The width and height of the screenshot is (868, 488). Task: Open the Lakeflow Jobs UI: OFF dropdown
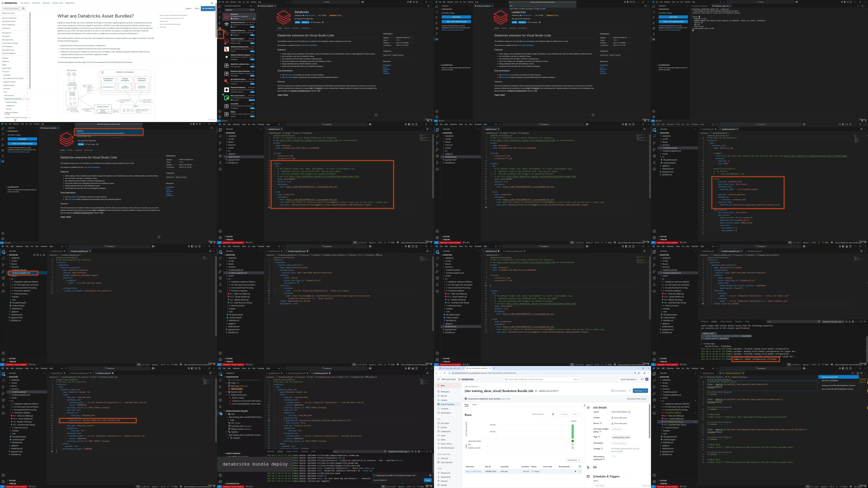click(x=548, y=391)
